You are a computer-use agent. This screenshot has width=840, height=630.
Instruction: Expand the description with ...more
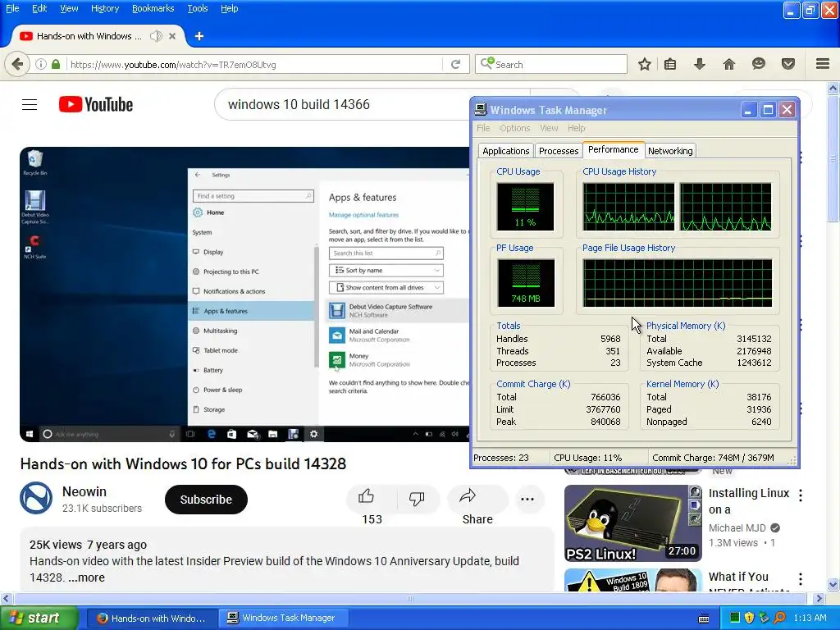pyautogui.click(x=86, y=577)
